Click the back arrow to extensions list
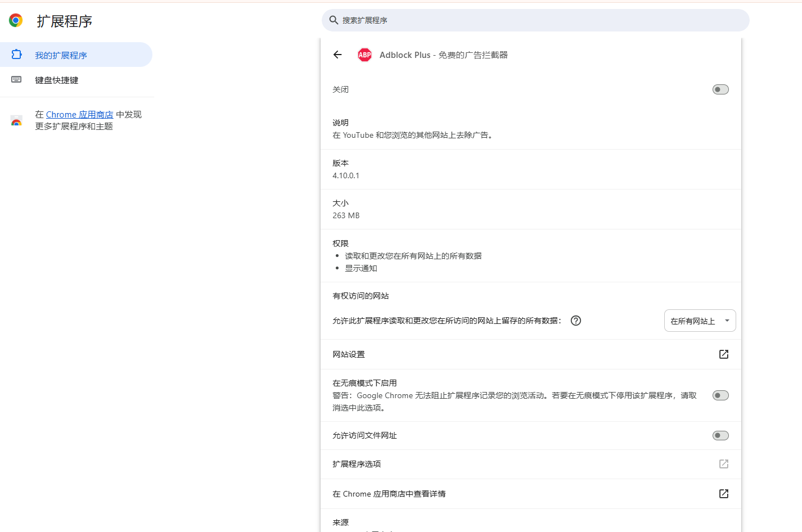This screenshot has height=532, width=802. tap(337, 55)
